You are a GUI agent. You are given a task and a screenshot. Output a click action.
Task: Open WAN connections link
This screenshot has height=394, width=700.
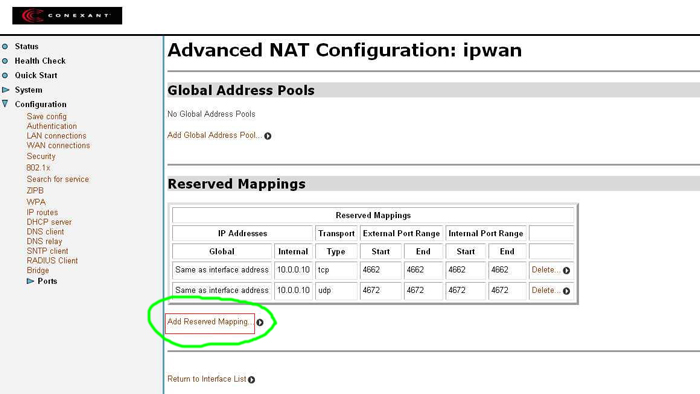tap(58, 145)
